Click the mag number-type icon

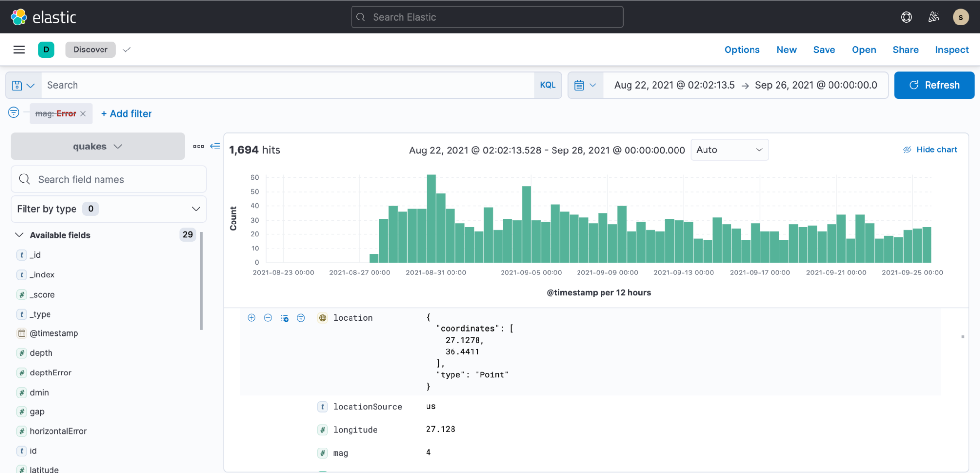pyautogui.click(x=323, y=453)
